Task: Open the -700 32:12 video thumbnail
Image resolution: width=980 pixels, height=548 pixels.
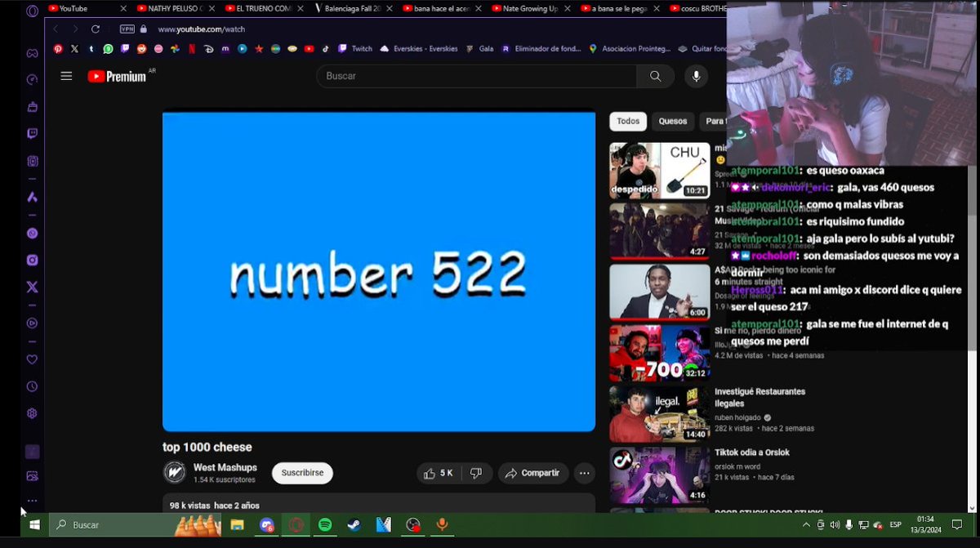Action: [x=659, y=353]
